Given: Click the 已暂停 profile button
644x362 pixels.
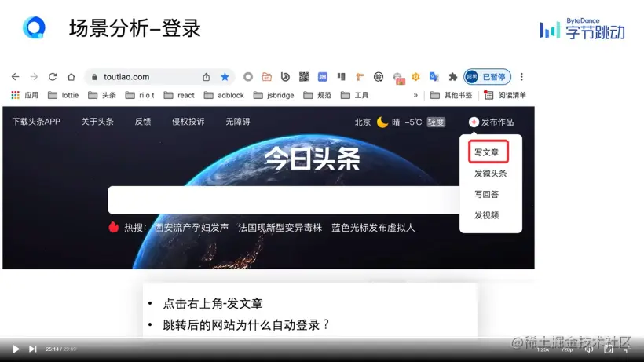Looking at the screenshot, I should pyautogui.click(x=488, y=77).
